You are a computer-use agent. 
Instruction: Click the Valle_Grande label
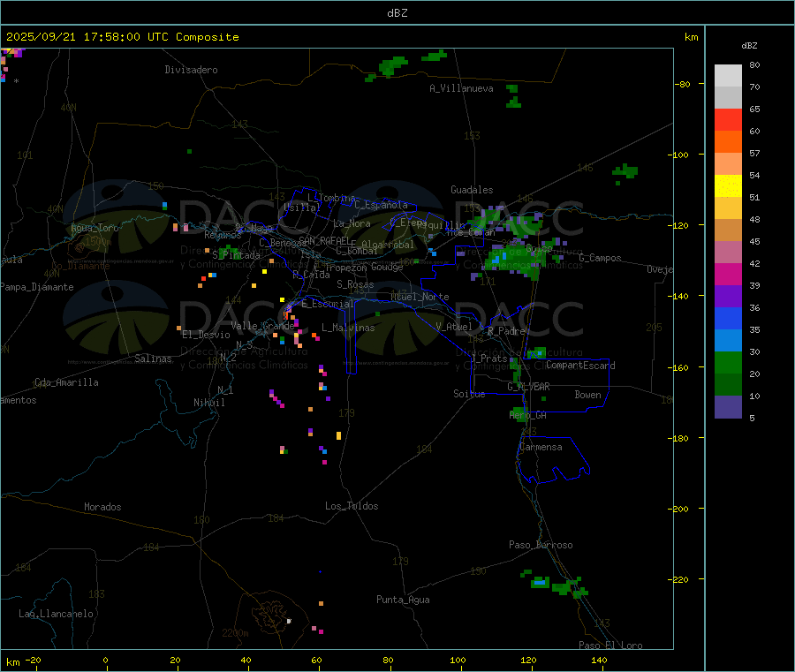tap(262, 325)
